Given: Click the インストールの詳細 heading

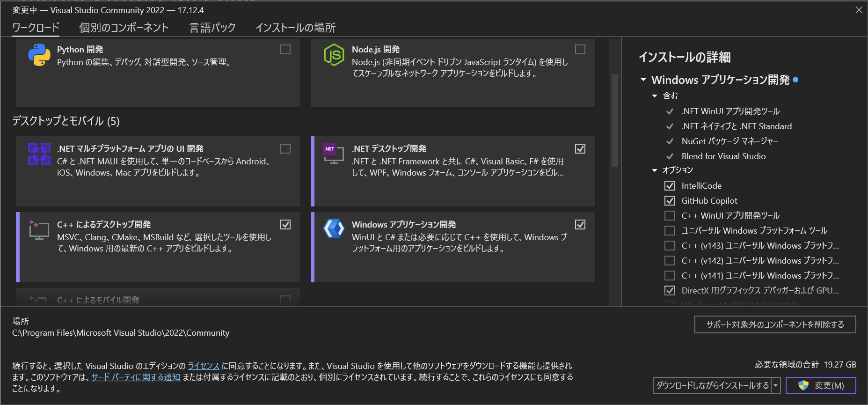Looking at the screenshot, I should pyautogui.click(x=685, y=57).
